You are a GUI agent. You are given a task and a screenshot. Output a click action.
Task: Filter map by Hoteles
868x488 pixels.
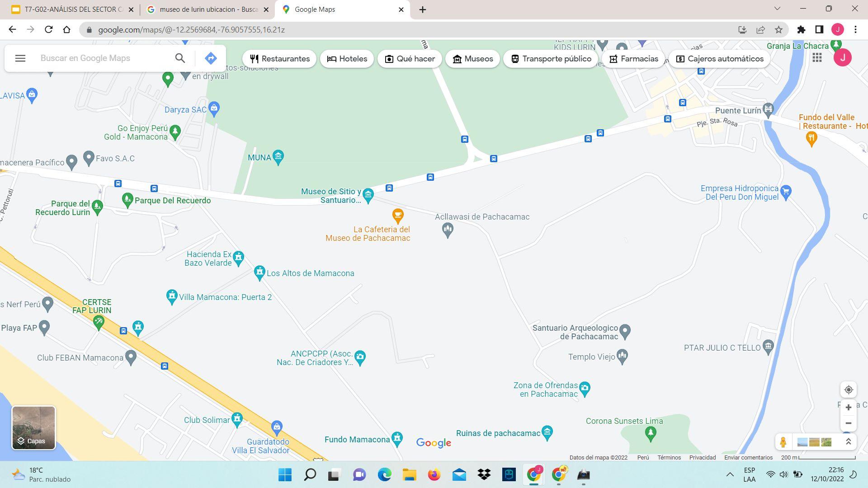click(347, 59)
